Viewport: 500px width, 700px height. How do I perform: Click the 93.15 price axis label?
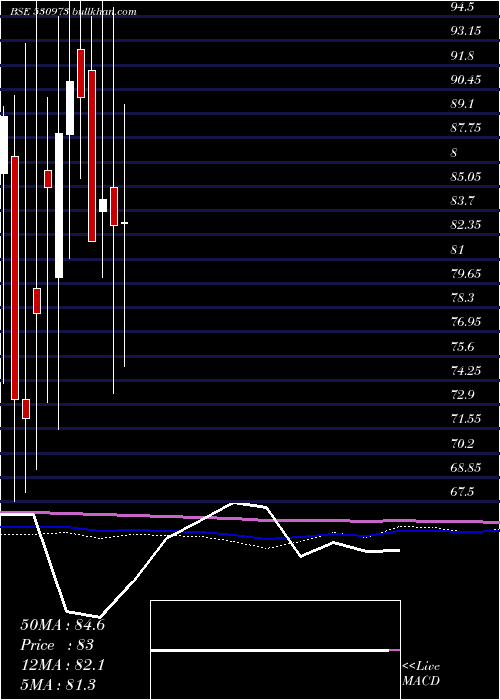tap(465, 31)
